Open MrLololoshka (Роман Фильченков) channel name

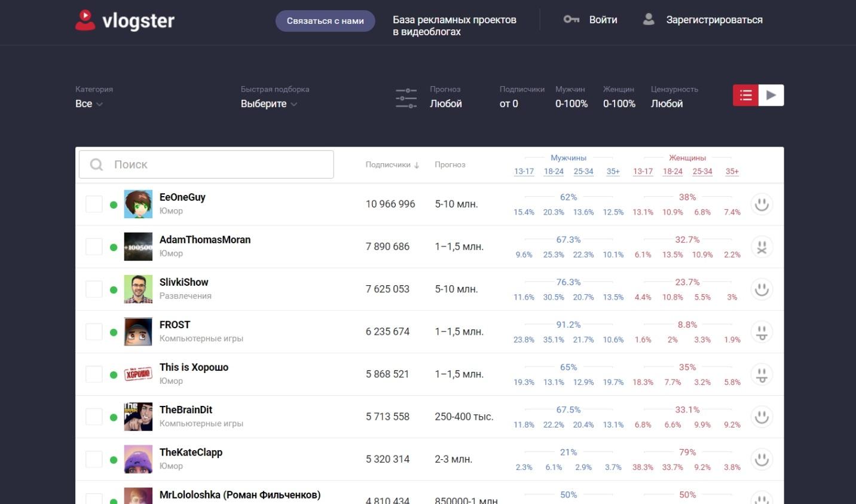pos(240,495)
